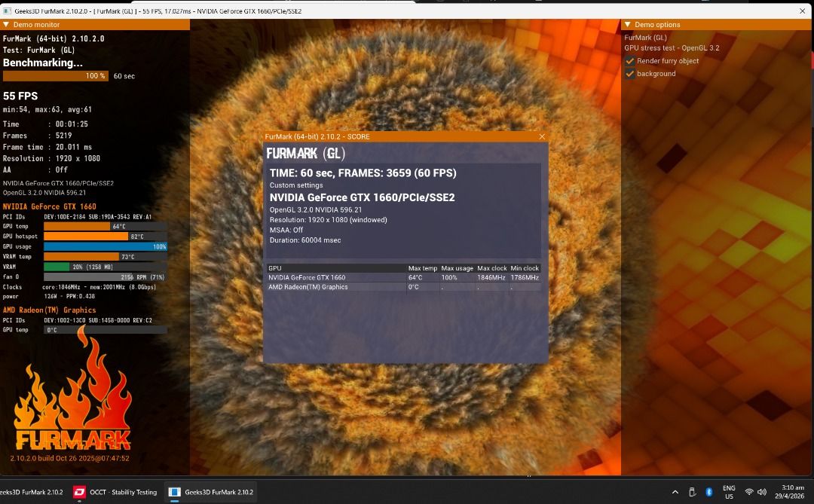Click the min:54, max:63, avg:61 line

(47, 109)
